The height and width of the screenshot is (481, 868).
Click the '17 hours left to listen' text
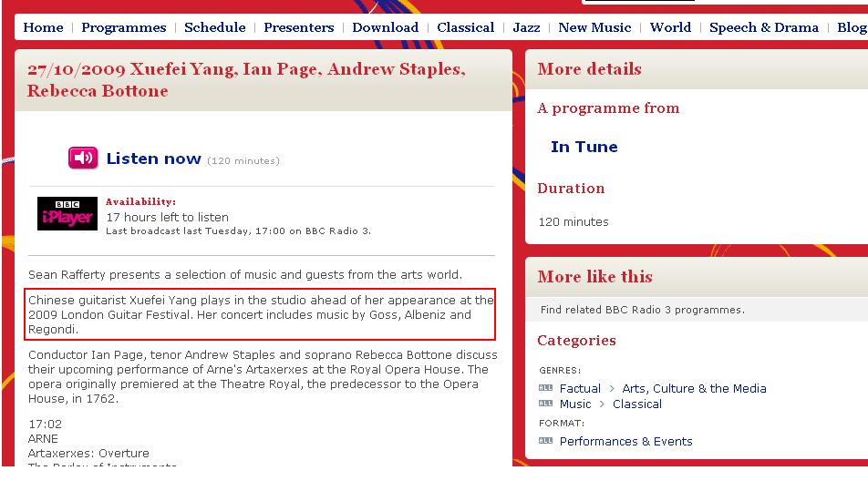pyautogui.click(x=168, y=218)
